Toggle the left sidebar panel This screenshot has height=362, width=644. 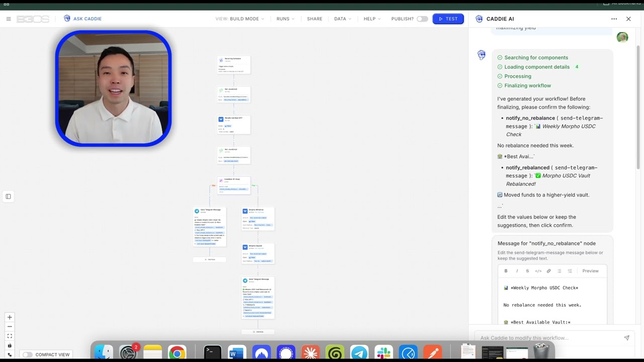tap(8, 197)
